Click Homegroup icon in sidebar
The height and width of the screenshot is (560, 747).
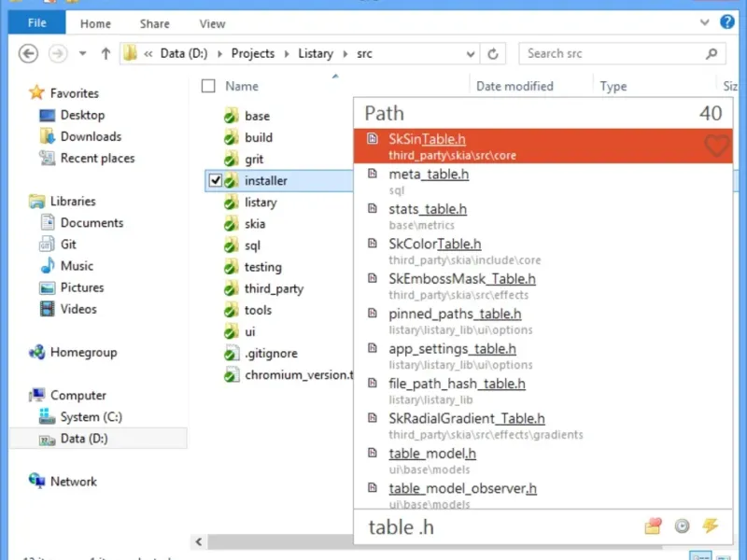36,352
